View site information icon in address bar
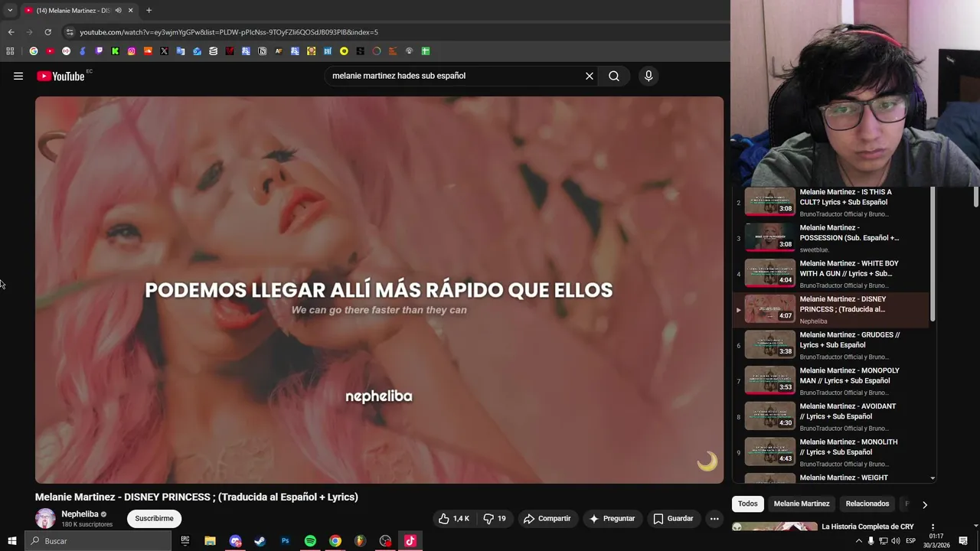Viewport: 980px width, 551px height. coord(70,32)
